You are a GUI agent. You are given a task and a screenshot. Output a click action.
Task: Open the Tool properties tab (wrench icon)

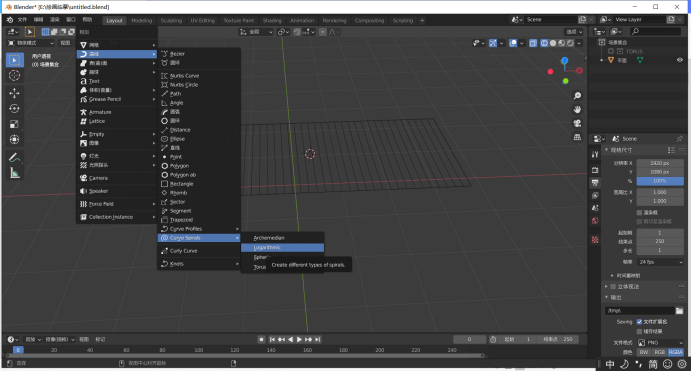[x=595, y=154]
